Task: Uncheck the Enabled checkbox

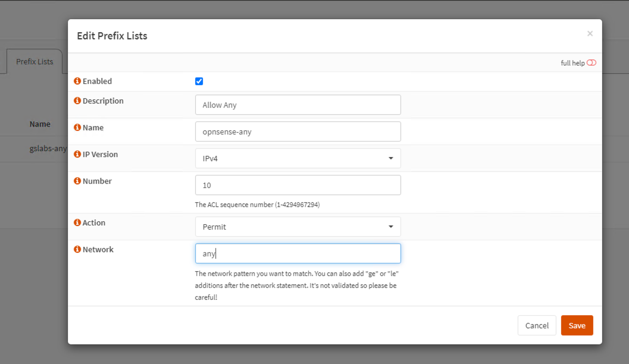Action: (199, 81)
